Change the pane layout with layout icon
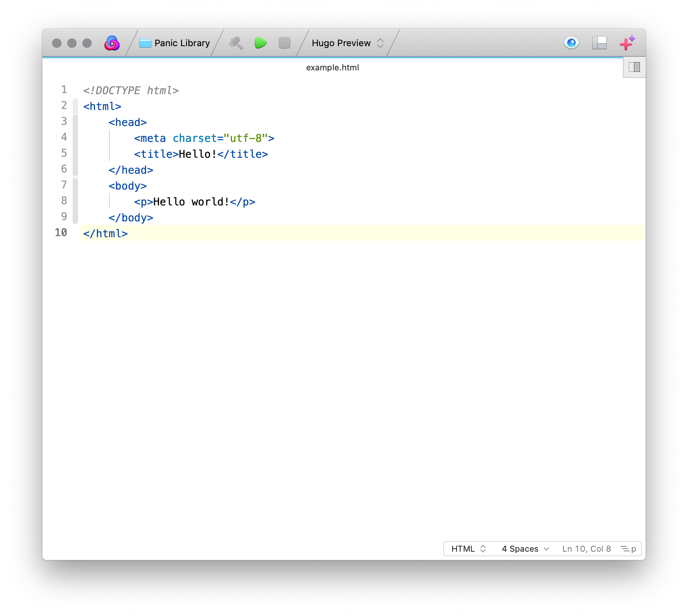 (599, 43)
